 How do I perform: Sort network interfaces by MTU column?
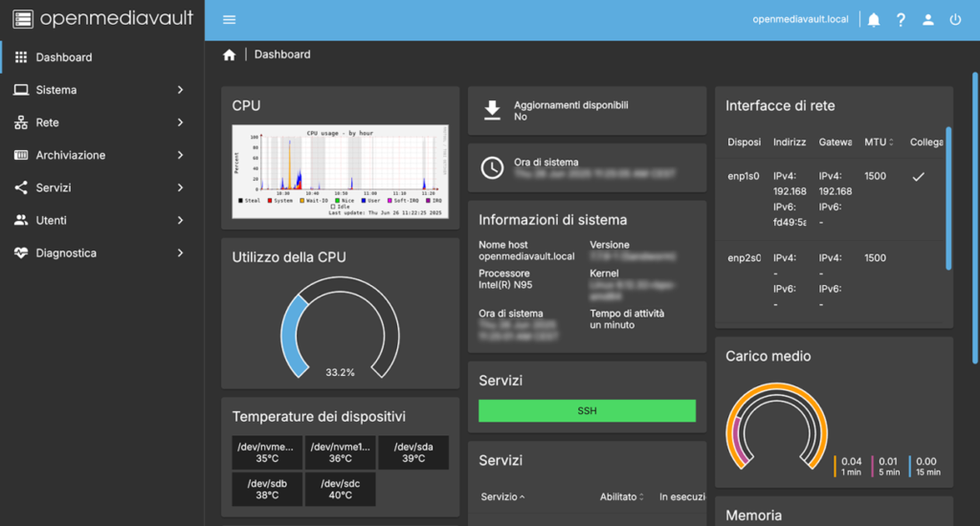(x=879, y=142)
